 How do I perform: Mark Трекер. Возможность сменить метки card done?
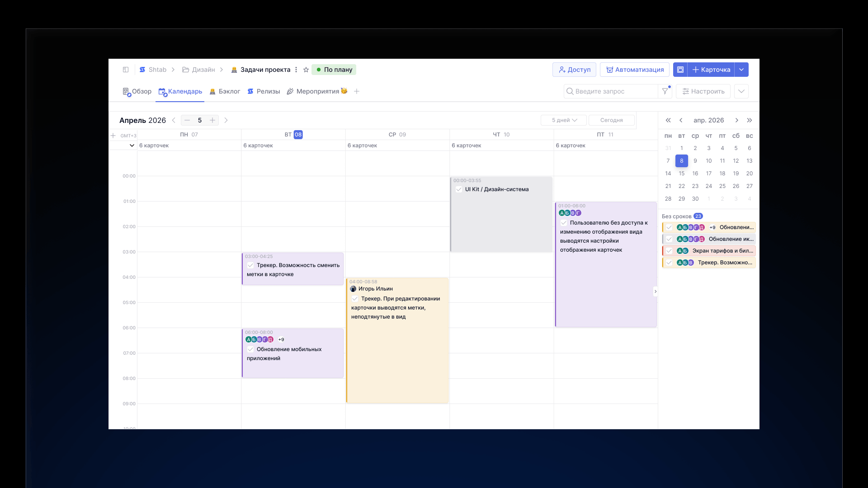(250, 265)
